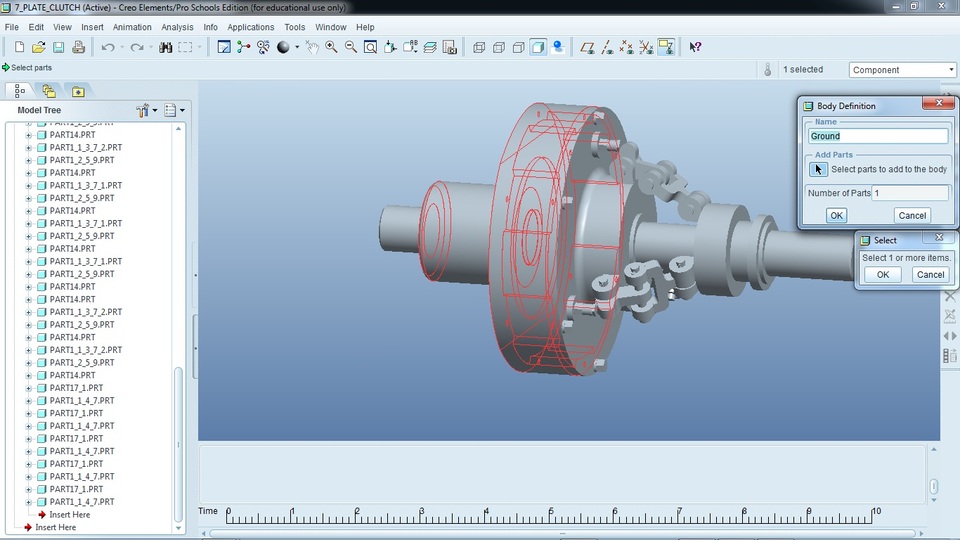
Task: Click OK in Body Definition dialog
Action: (836, 215)
